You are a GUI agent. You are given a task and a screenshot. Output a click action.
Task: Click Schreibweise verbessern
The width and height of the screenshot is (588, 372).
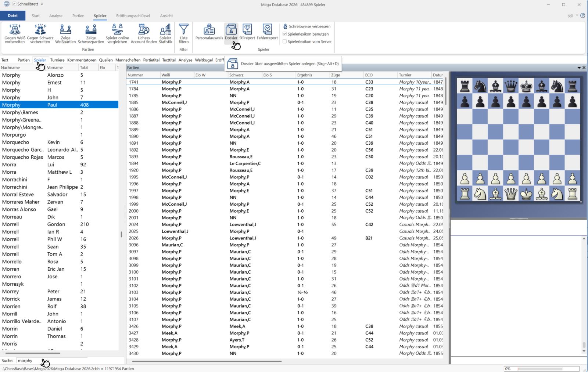[x=307, y=26]
